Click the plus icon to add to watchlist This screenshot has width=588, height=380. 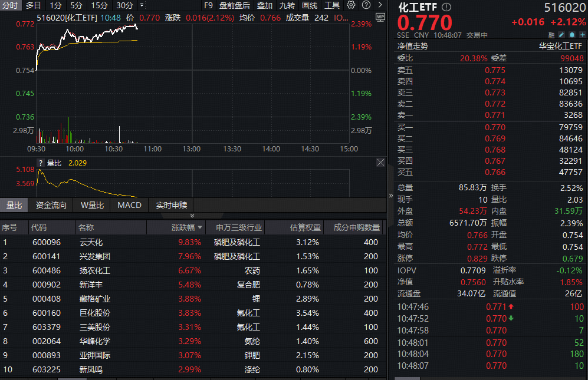click(582, 35)
